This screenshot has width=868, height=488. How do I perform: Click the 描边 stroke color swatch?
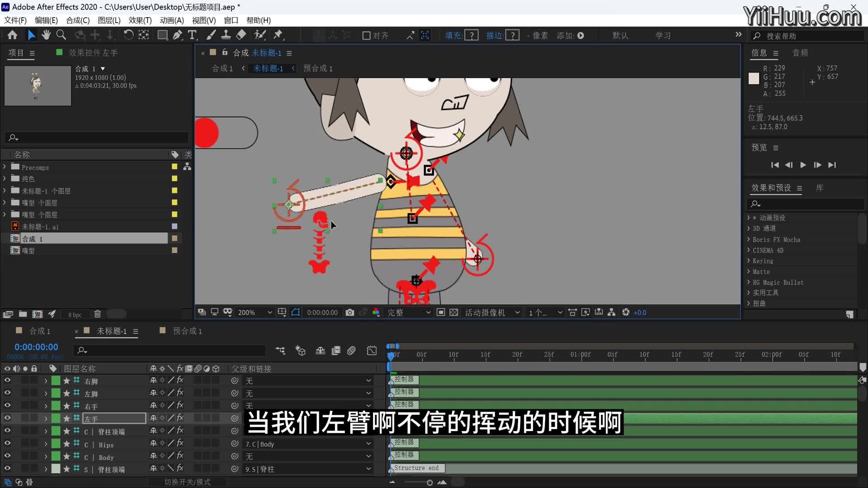(512, 35)
